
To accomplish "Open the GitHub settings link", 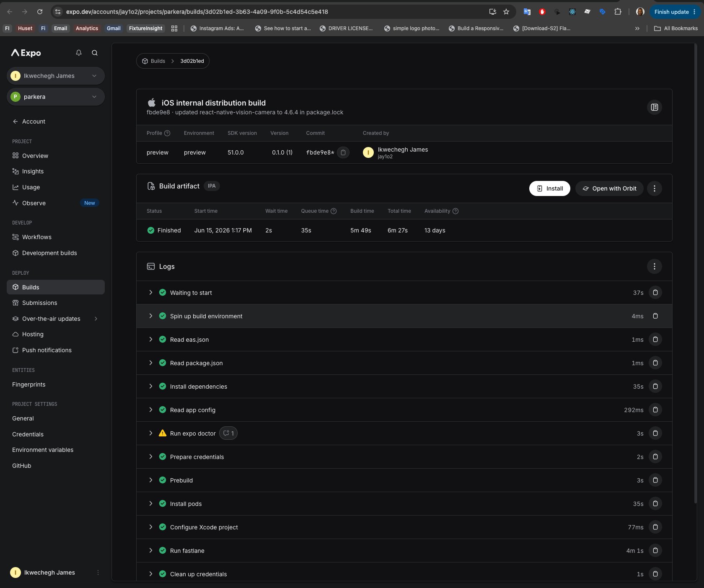I will (x=22, y=466).
